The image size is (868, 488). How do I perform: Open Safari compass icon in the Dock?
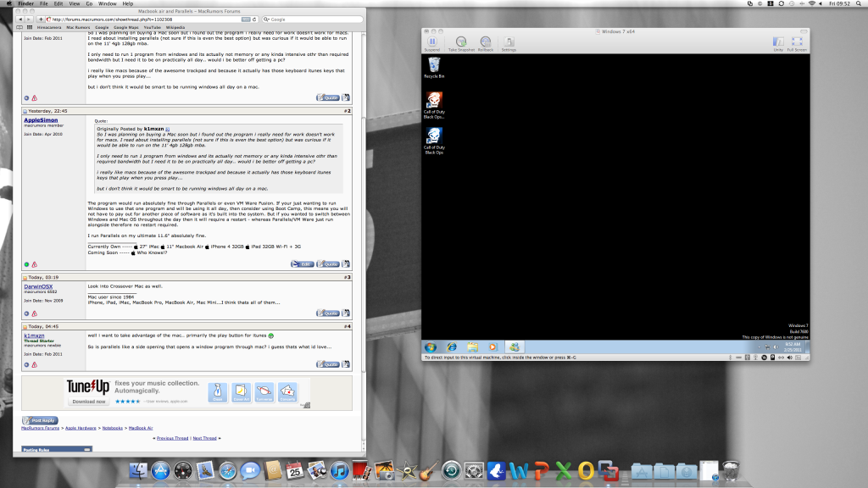(x=227, y=471)
